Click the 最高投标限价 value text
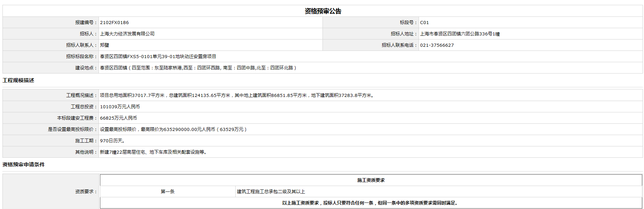Screen dimensions: 644x209 (173, 130)
